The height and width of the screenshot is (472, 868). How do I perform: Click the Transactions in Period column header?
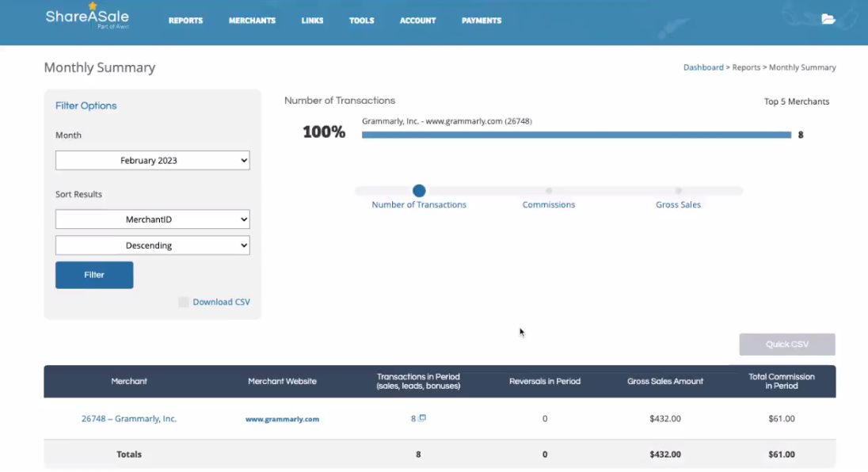coord(418,381)
